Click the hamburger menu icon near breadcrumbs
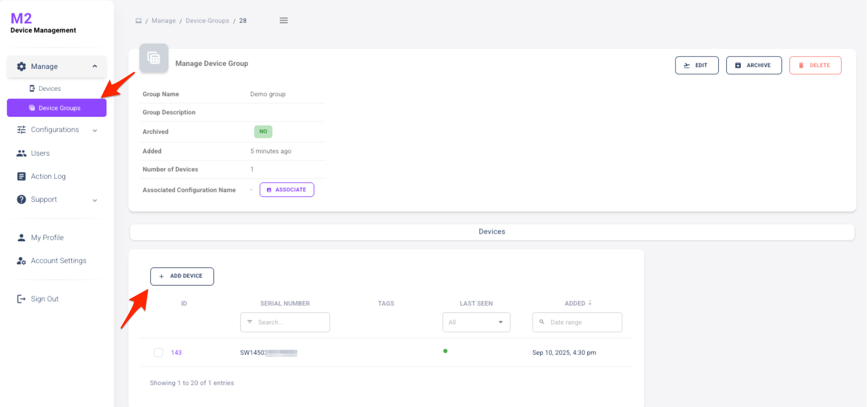The height and width of the screenshot is (407, 868). point(283,20)
